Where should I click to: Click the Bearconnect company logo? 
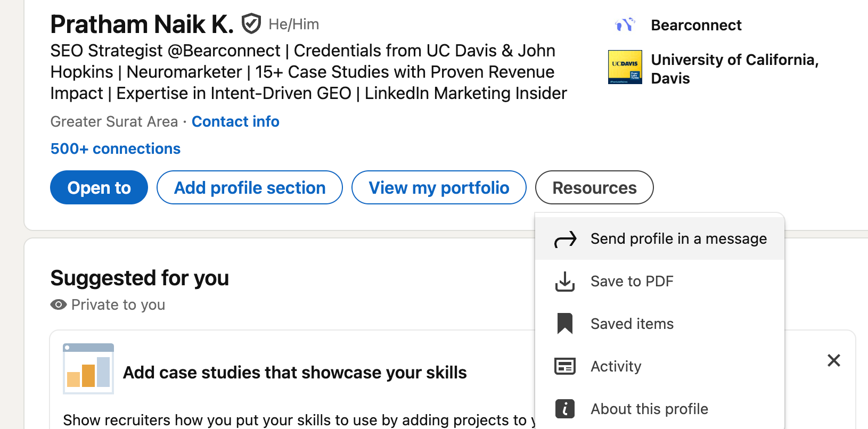pyautogui.click(x=625, y=25)
